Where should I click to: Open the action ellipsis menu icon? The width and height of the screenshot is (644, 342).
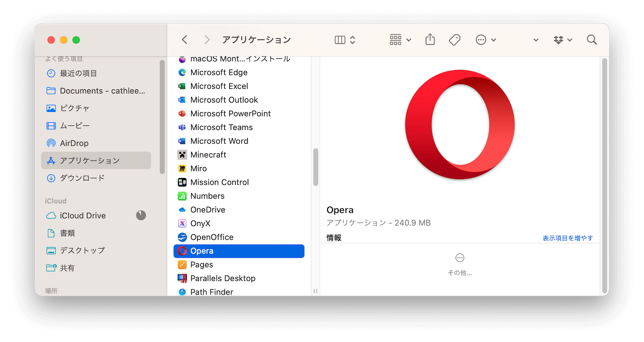[x=481, y=40]
